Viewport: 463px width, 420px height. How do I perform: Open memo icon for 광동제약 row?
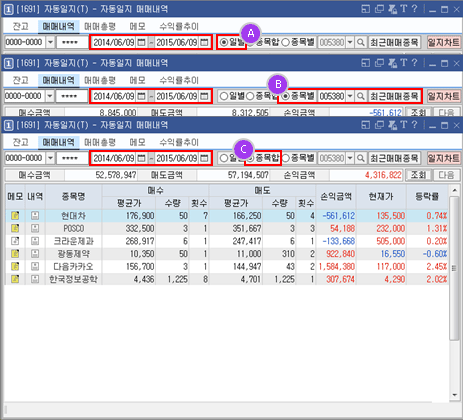point(15,254)
